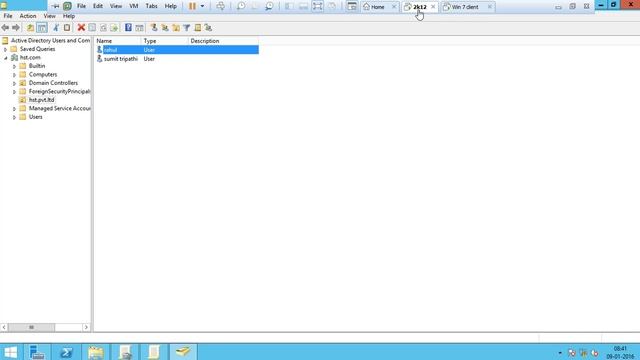Click the pin icon in VMware toolbar
640x360 pixels.
56,6
